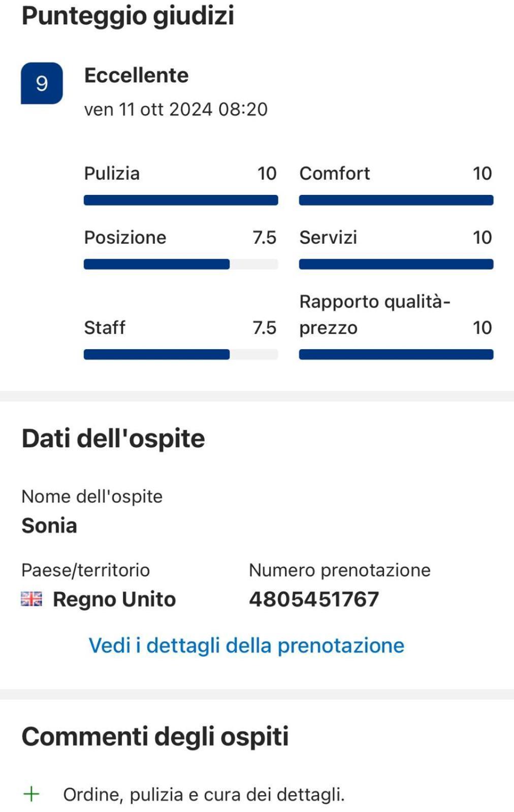Click the Rapporto qualità-prezzo rating bar
514x812 pixels.
[x=396, y=354]
